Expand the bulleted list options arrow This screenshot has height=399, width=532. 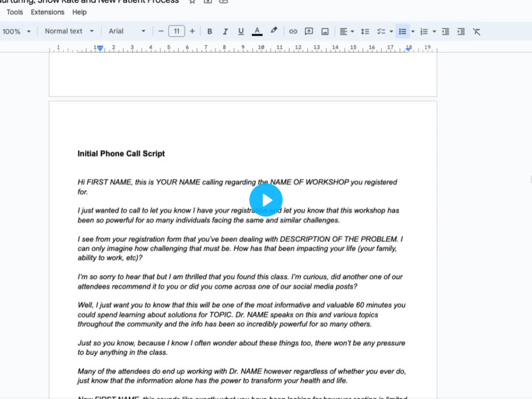(413, 31)
